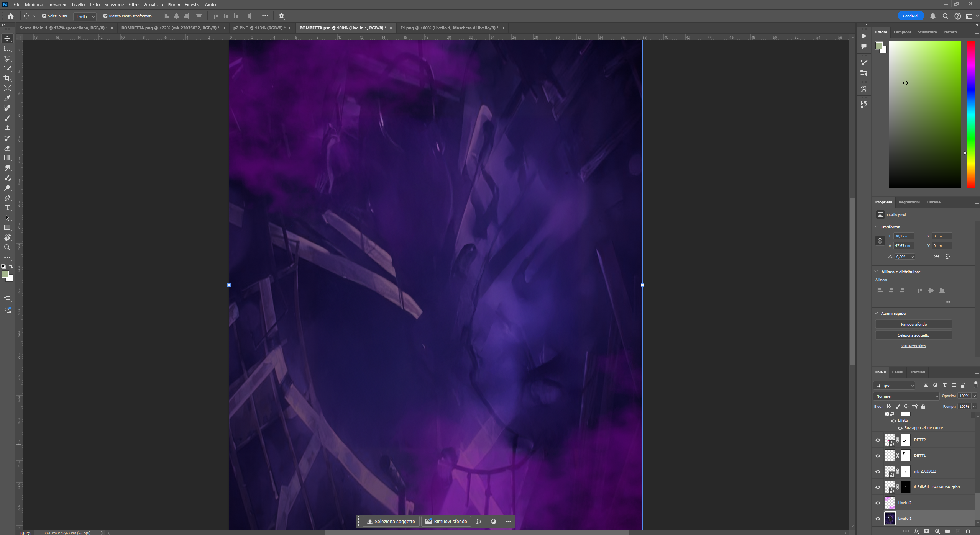
Task: Select the Gradient tool
Action: (7, 158)
